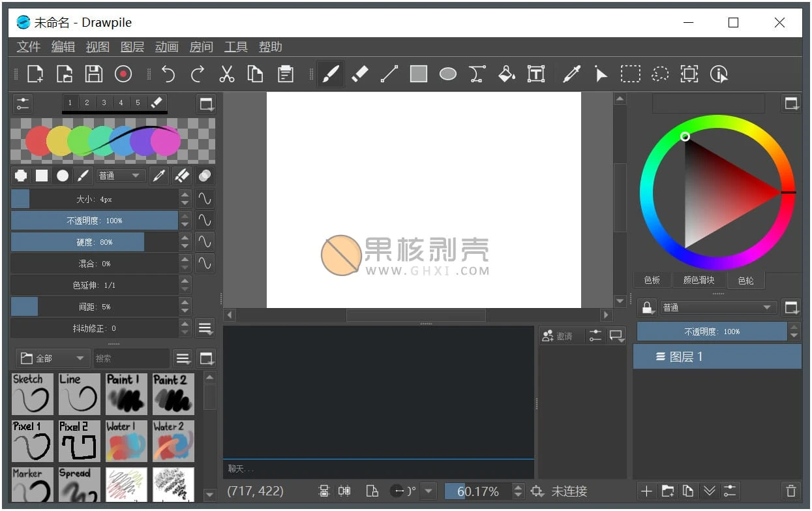Open the brush settings menu beside 抖动修正
This screenshot has width=812, height=511.
[x=205, y=328]
